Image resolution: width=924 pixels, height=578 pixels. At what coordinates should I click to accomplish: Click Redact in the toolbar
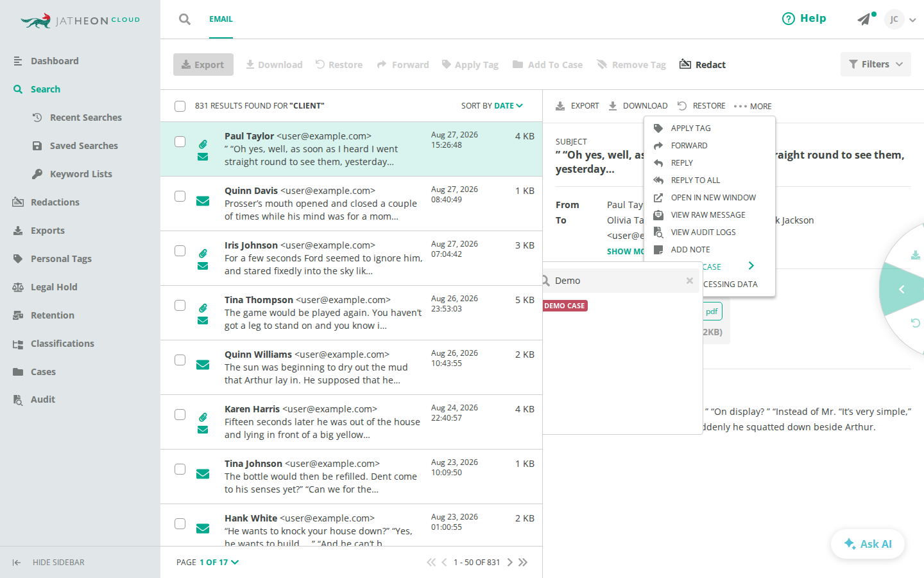(703, 64)
